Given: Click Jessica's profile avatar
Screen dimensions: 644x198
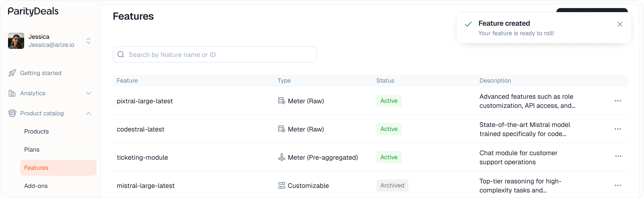Looking at the screenshot, I should click(x=16, y=41).
